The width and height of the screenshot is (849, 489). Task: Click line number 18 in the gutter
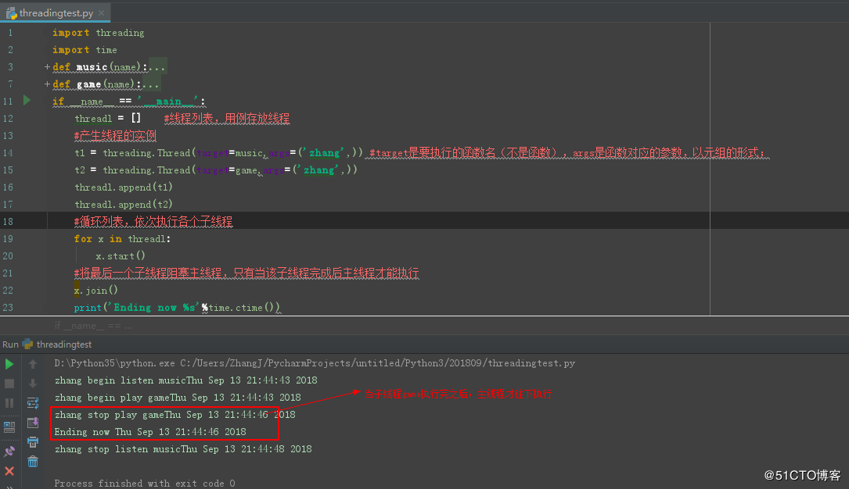8,221
